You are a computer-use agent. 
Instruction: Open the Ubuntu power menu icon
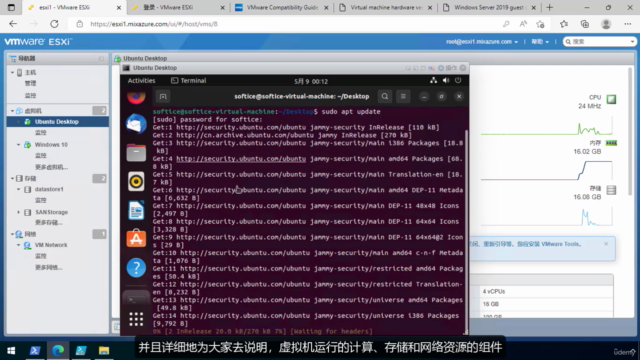[x=458, y=80]
